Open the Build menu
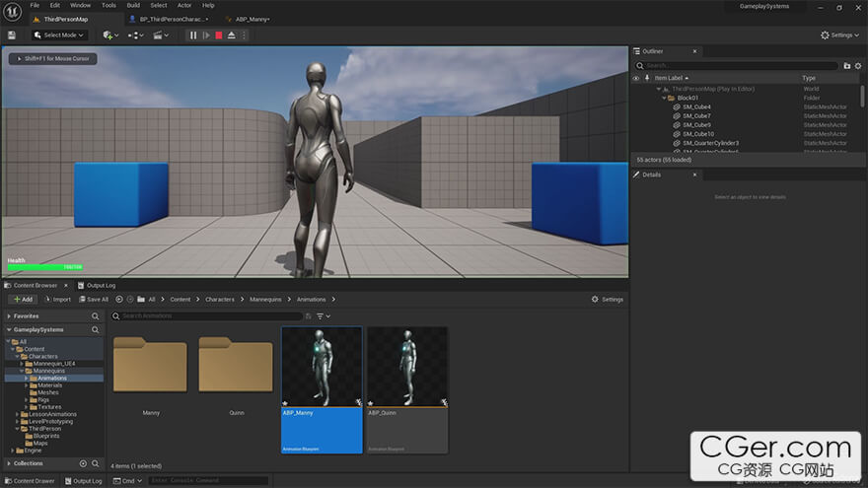 pyautogui.click(x=133, y=5)
